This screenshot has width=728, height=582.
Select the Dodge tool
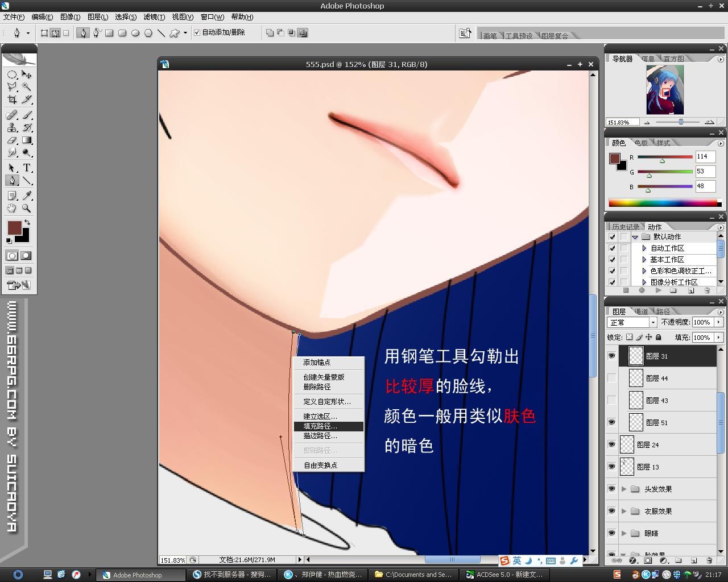[x=27, y=153]
